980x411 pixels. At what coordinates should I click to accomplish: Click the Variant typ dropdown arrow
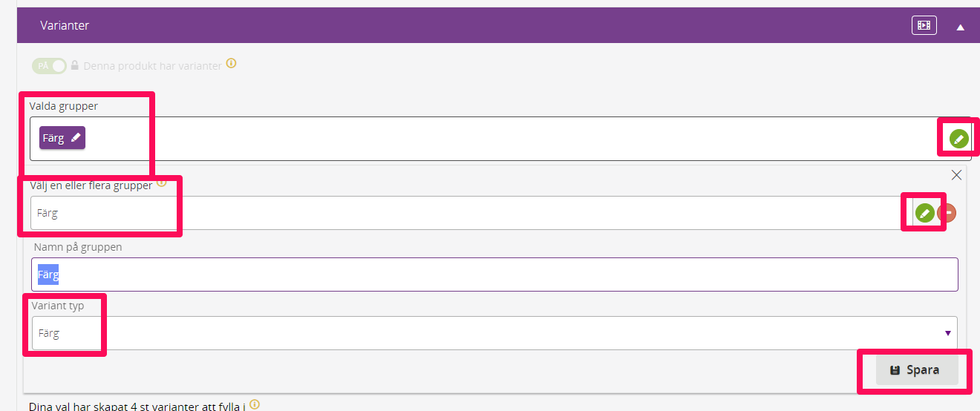pyautogui.click(x=948, y=333)
